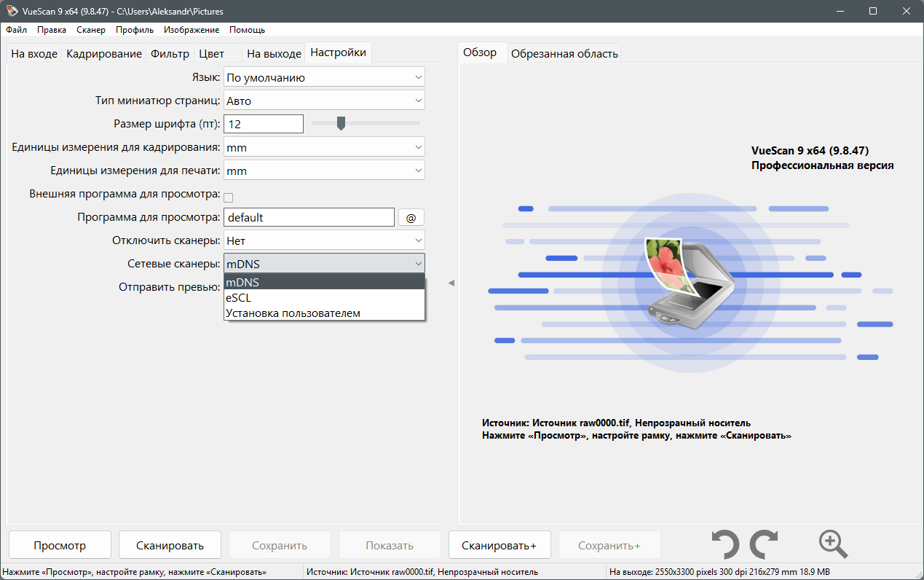Screen dimensions: 924x580
Task: Click the status bar source text
Action: [x=422, y=572]
